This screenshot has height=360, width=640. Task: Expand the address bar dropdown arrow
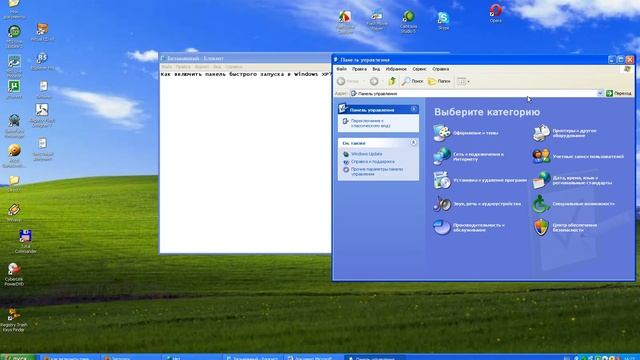pos(600,93)
